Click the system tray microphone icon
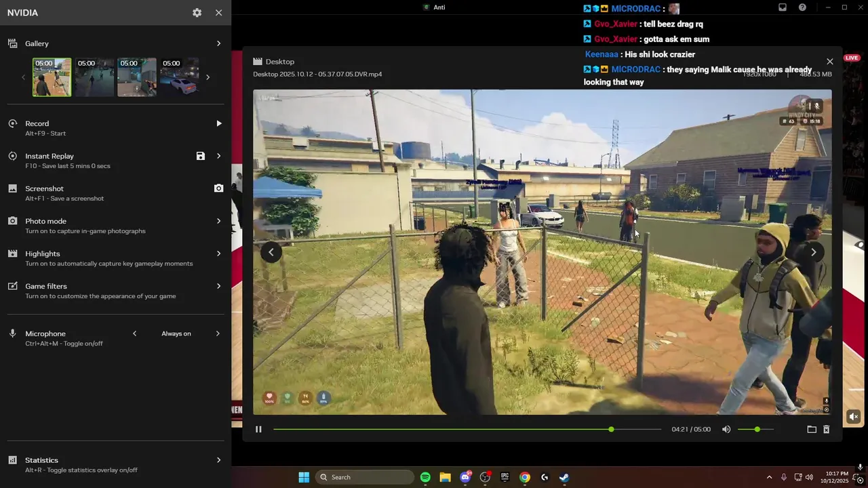Viewport: 868px width, 488px height. click(784, 477)
